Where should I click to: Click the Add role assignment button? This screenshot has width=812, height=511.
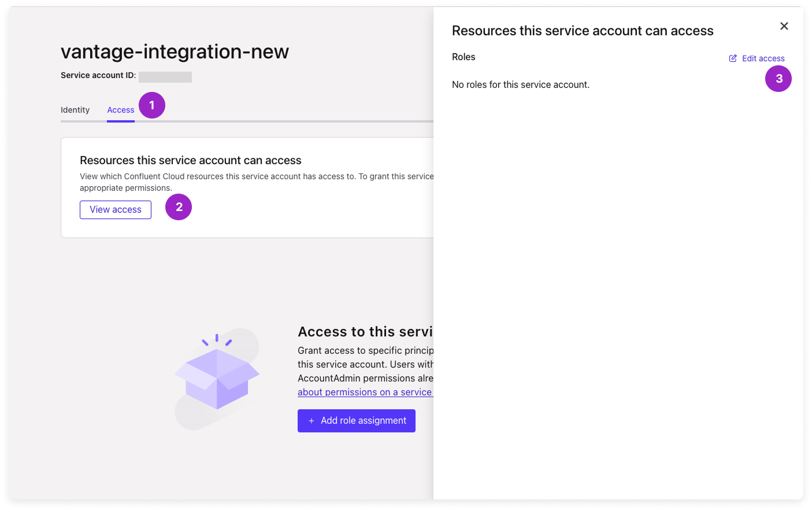click(357, 421)
